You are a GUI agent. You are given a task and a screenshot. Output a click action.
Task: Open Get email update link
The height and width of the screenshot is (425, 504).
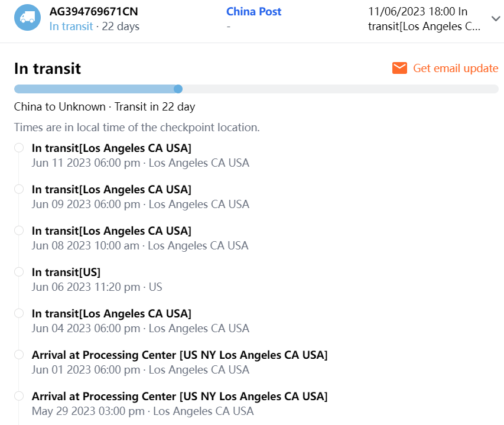point(455,68)
